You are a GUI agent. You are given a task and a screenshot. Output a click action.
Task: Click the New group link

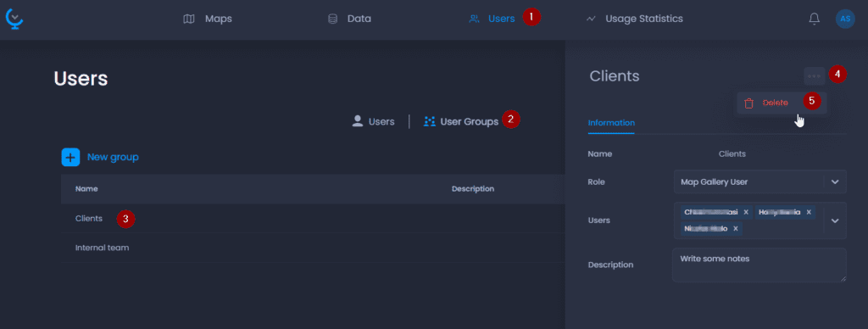[113, 158]
